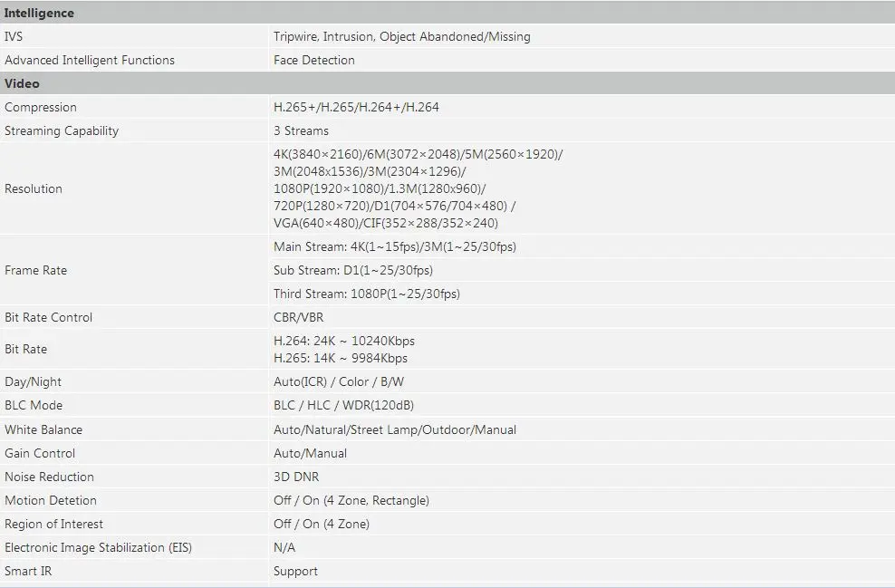Select the Frame Rate row label
This screenshot has width=895, height=588.
[x=35, y=270]
